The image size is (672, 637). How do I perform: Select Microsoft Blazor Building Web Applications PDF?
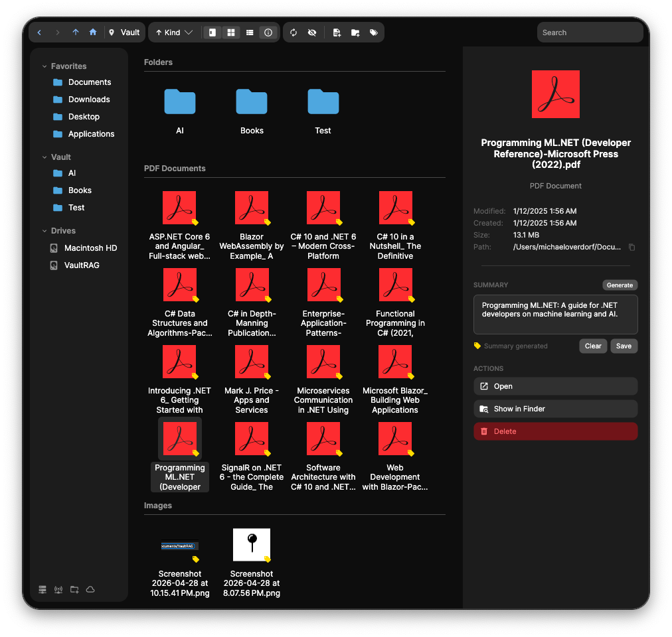[395, 362]
